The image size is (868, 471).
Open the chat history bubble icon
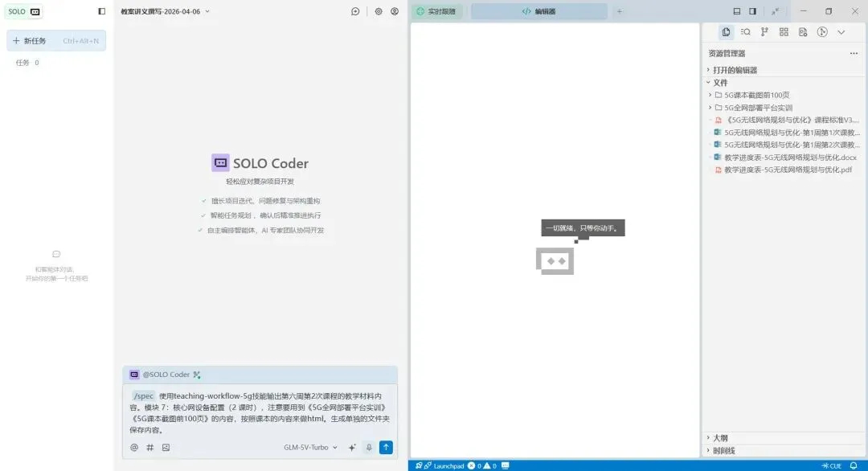(355, 11)
